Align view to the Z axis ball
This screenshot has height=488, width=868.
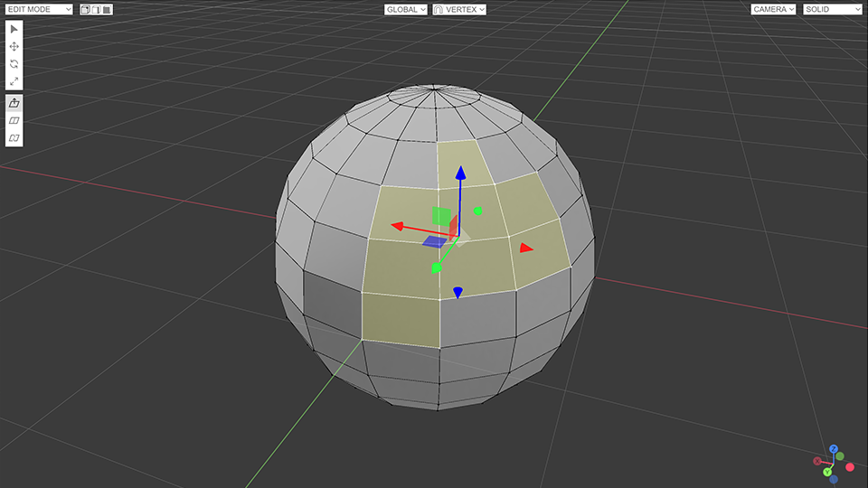point(833,449)
